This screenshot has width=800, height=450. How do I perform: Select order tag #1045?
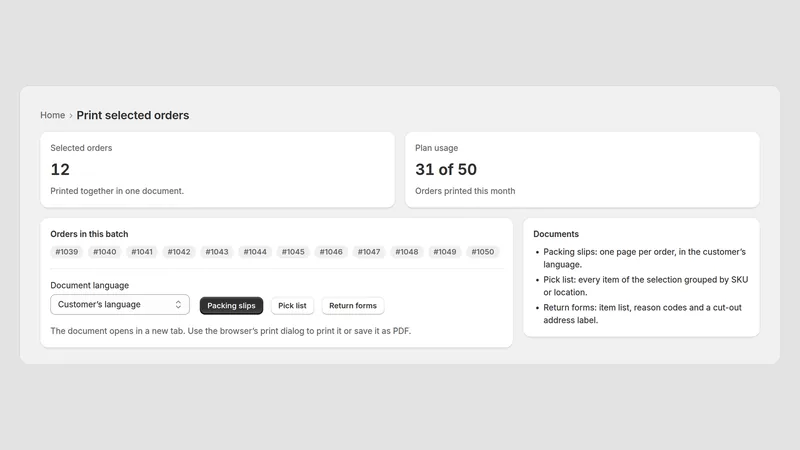pyautogui.click(x=293, y=252)
